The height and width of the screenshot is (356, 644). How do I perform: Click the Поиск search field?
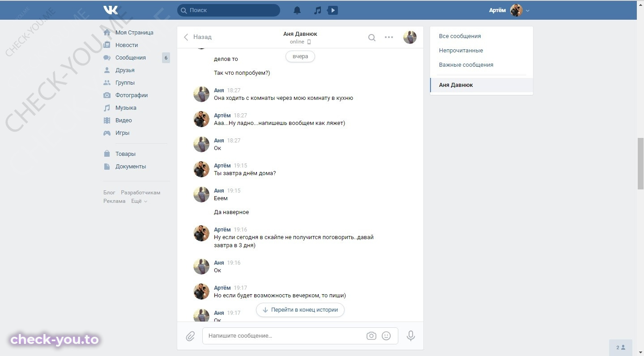(229, 10)
